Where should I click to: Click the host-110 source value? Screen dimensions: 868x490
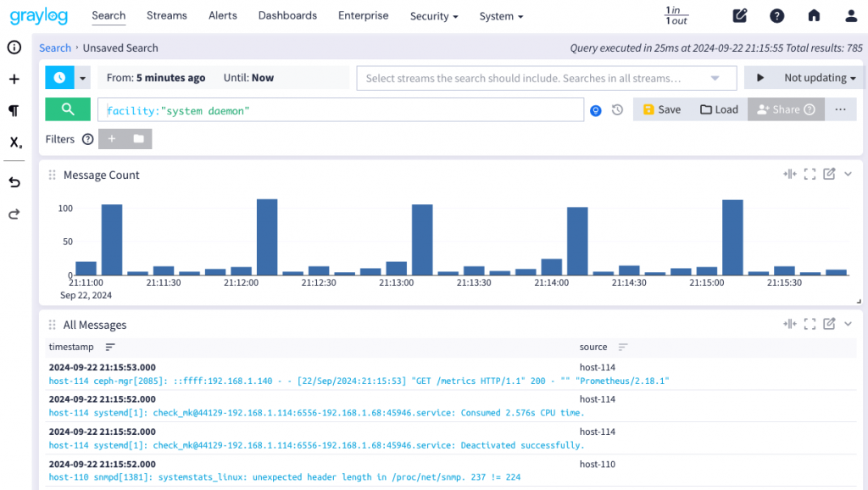[x=598, y=464]
